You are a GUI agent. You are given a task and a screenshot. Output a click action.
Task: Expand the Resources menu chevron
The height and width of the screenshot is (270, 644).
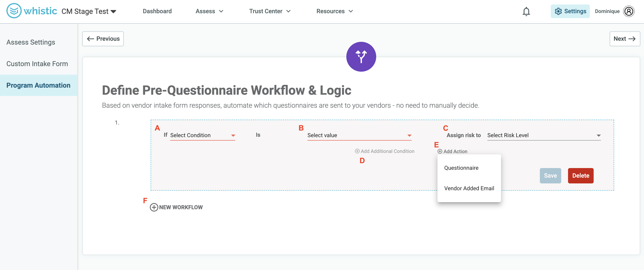coord(351,11)
